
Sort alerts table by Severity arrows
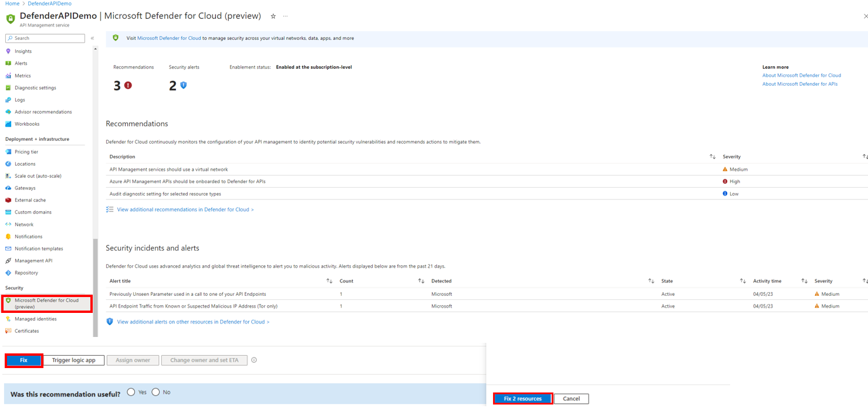point(864,281)
